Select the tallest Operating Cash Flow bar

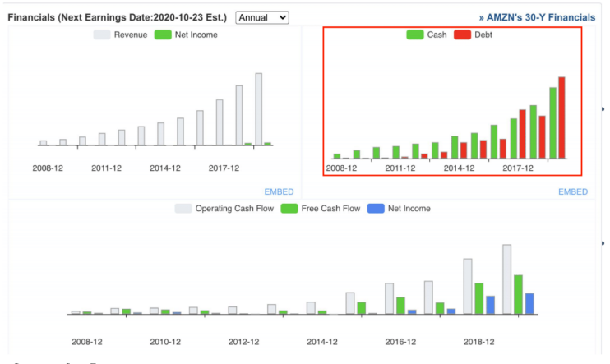pyautogui.click(x=507, y=279)
